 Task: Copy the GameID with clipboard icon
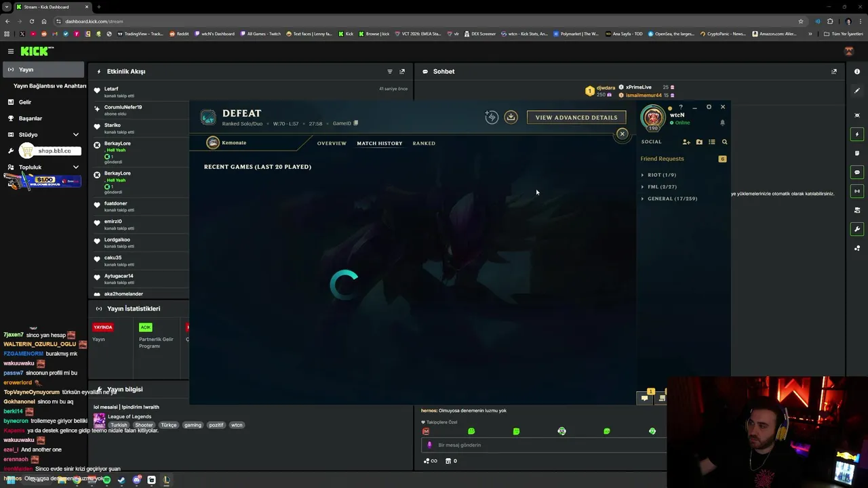(356, 123)
